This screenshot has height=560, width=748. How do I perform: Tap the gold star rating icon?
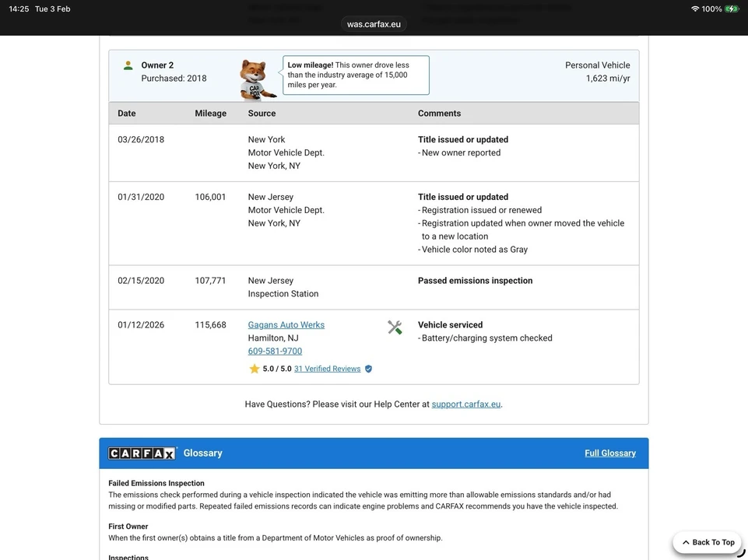[x=255, y=369]
